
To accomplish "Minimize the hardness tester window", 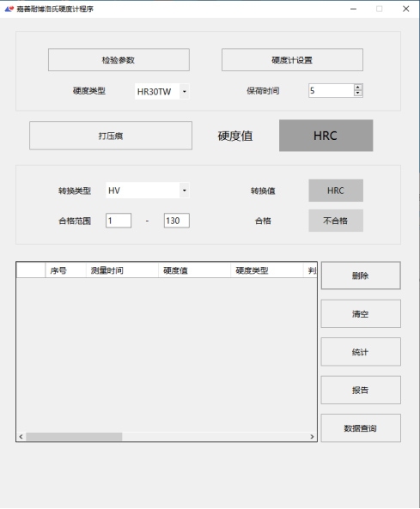I will (x=353, y=9).
